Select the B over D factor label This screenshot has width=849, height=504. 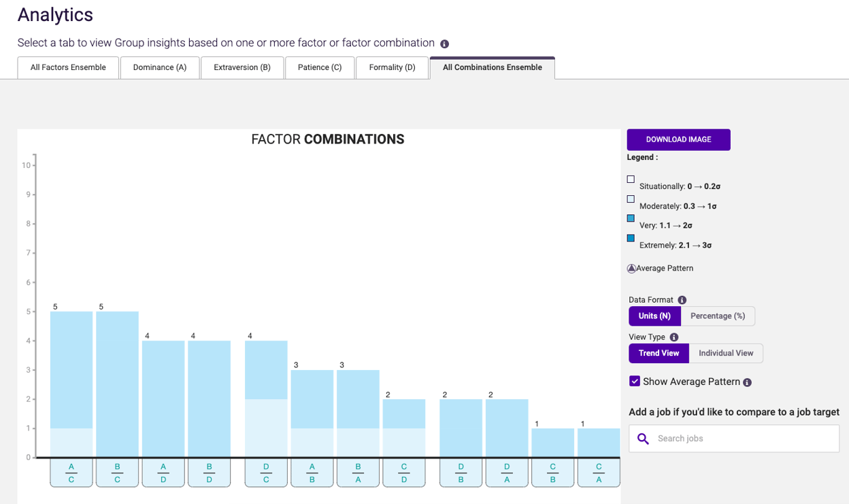pyautogui.click(x=209, y=473)
